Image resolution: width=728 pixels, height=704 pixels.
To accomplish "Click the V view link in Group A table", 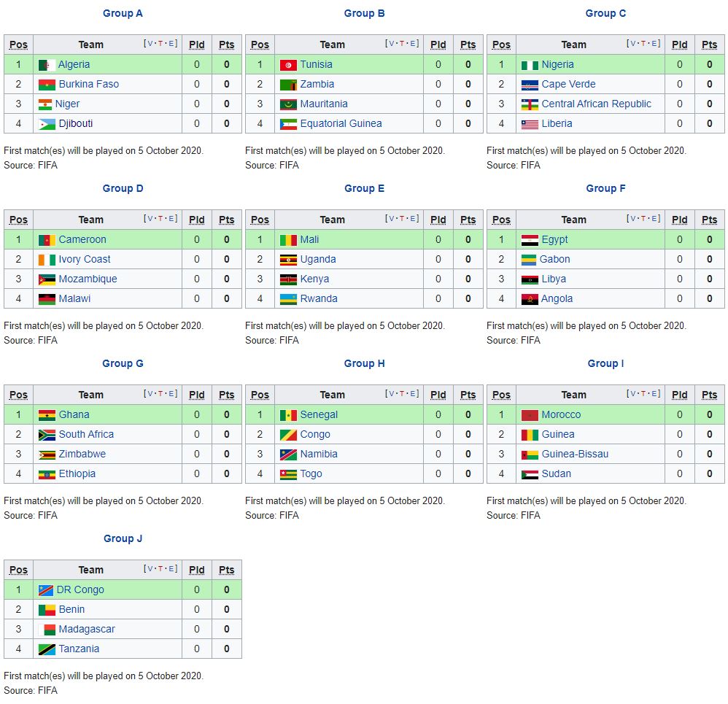I will click(x=150, y=44).
